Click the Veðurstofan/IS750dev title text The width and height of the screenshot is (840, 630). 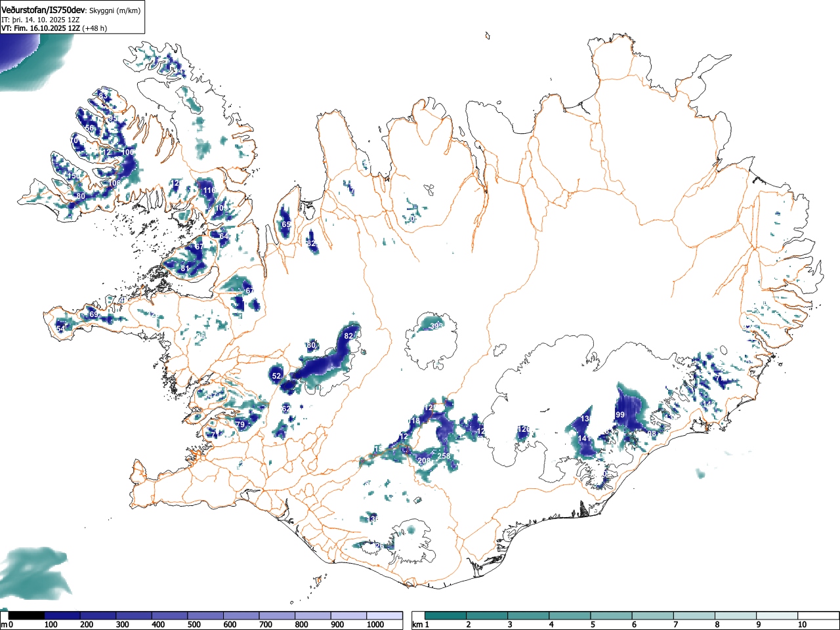(43, 10)
